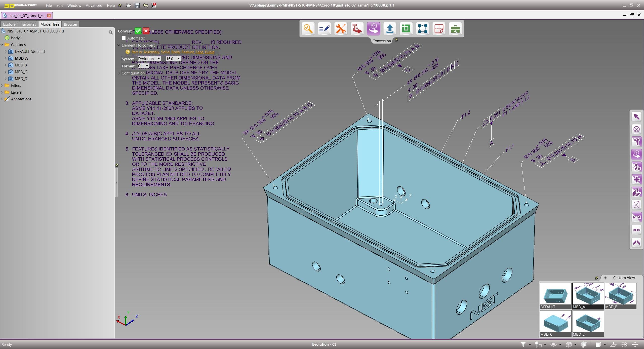Select the MBD_B capture in tree
This screenshot has height=349, width=644.
[21, 65]
